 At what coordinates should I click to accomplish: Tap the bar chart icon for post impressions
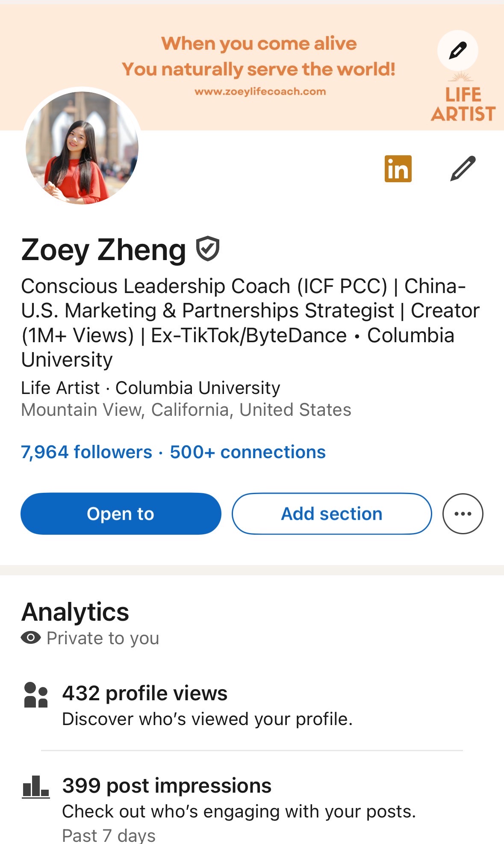(x=36, y=787)
